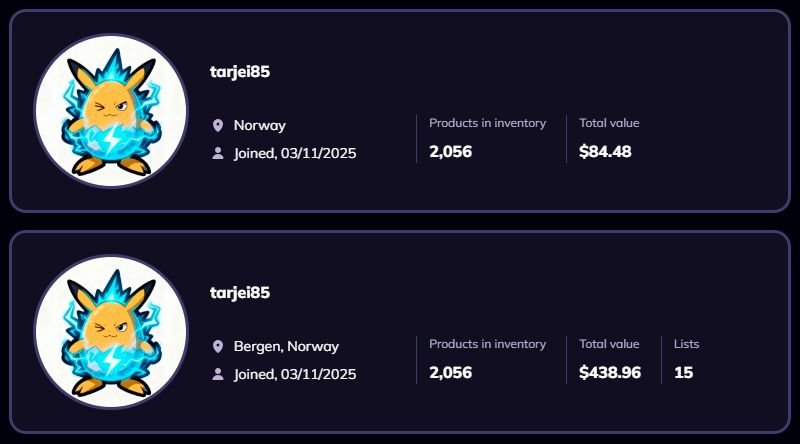Click the Total value label in the bottom card
800x444 pixels.
[x=609, y=344]
